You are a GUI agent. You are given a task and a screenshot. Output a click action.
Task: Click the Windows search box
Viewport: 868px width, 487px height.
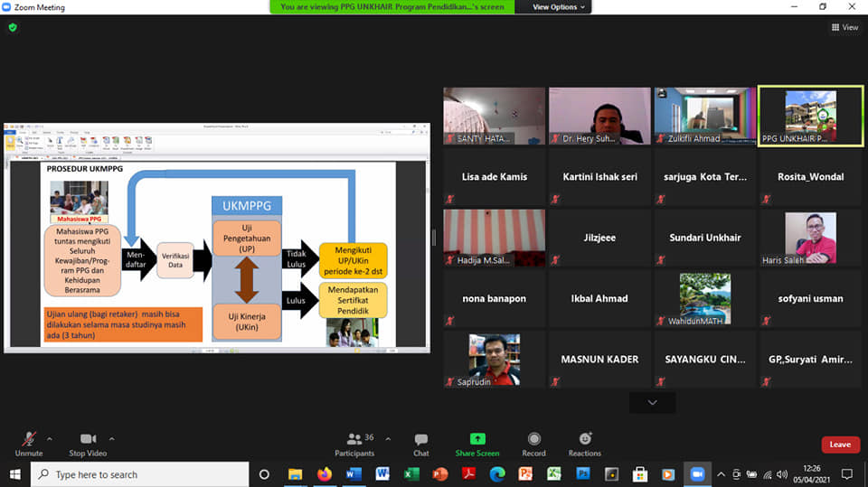[140, 474]
